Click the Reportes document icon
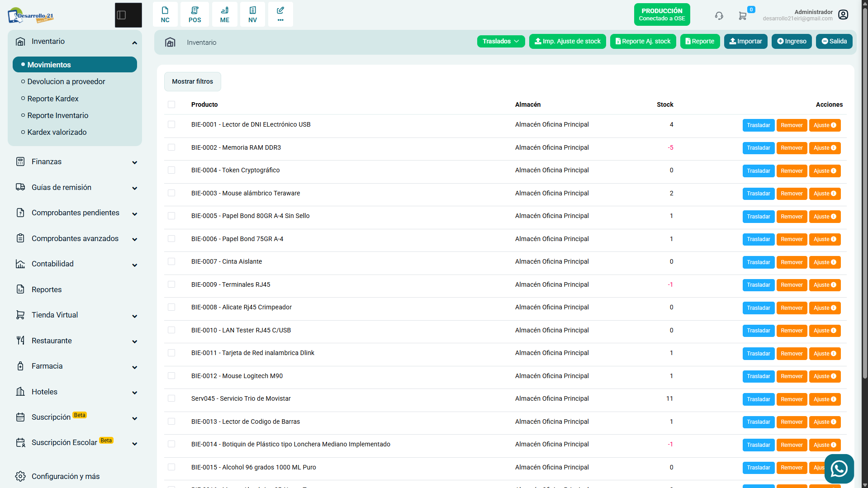The height and width of the screenshot is (488, 868). 20,289
